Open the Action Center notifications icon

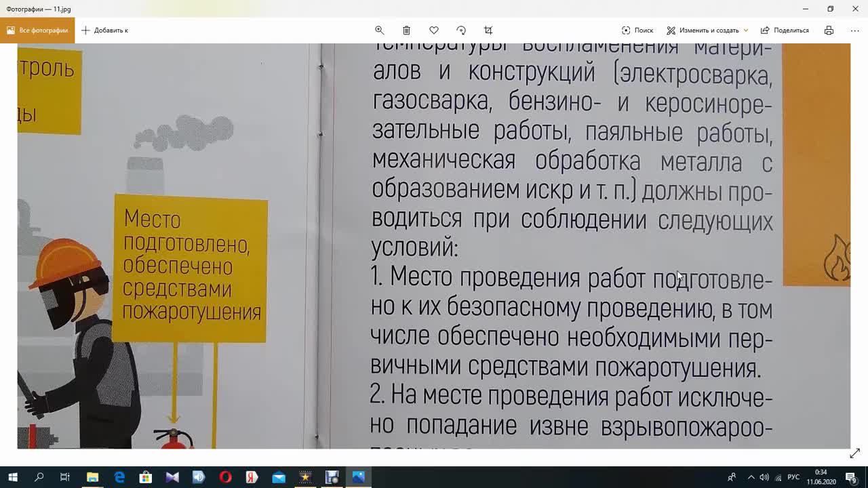point(851,477)
